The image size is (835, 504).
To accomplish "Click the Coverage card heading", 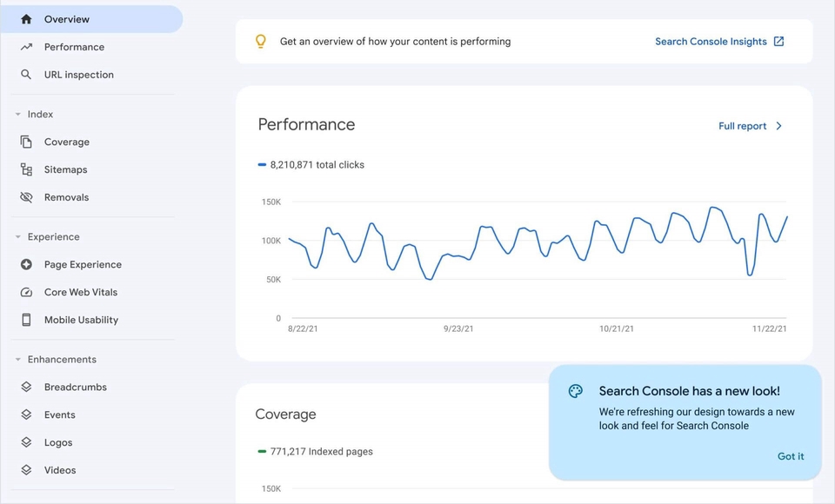I will pos(286,414).
